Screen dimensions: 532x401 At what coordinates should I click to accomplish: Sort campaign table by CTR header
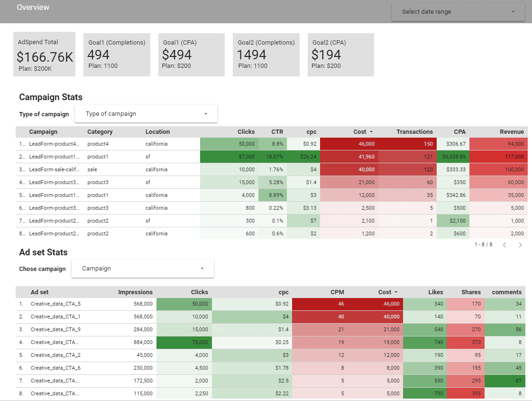click(277, 132)
